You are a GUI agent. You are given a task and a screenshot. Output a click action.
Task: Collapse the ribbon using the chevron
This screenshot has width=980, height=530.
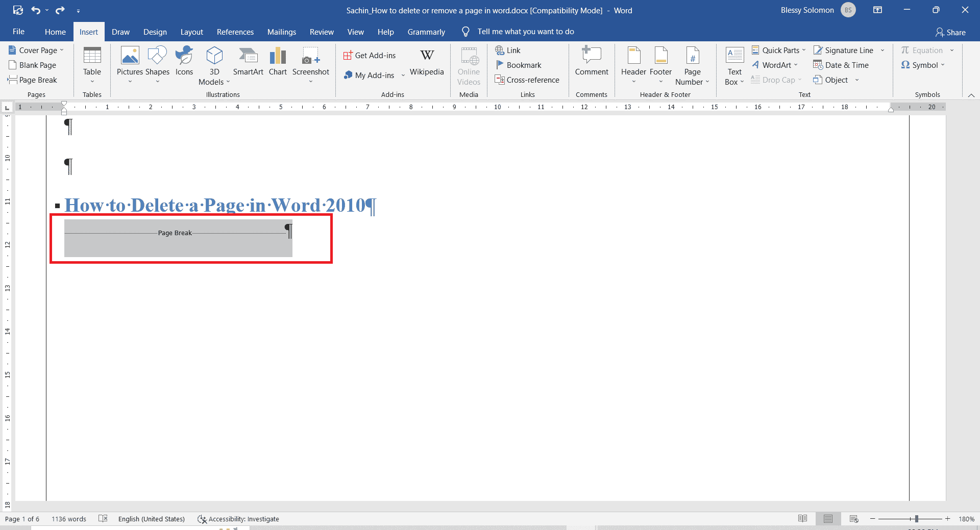click(x=971, y=95)
